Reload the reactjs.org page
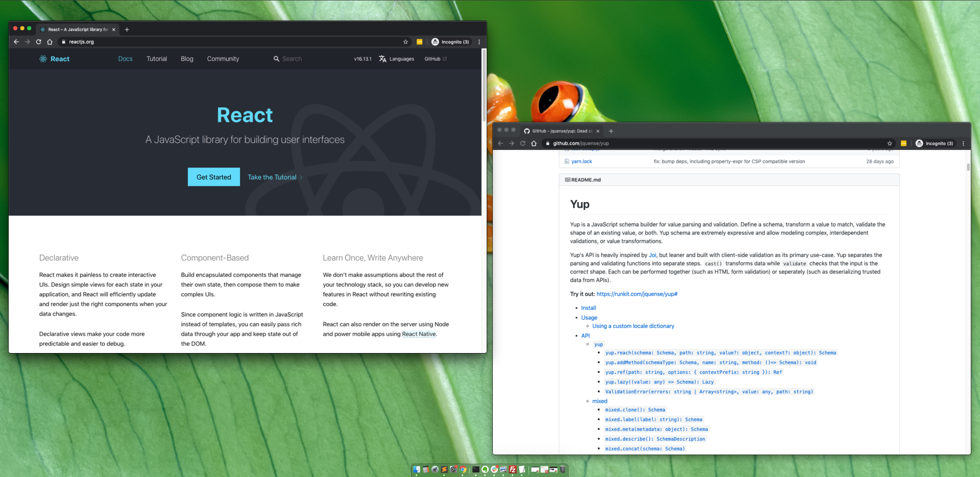The image size is (980, 477). tap(38, 42)
